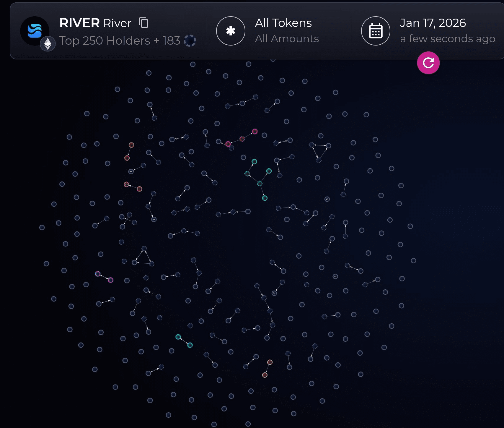Click the "a few seconds ago" timestamp
The image size is (504, 428).
click(x=448, y=39)
